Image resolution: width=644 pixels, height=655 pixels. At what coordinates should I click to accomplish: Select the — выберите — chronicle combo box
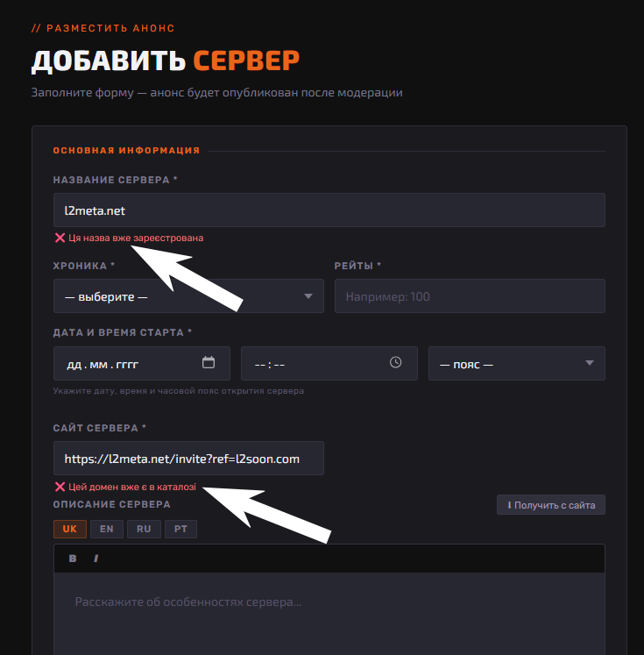click(x=188, y=296)
